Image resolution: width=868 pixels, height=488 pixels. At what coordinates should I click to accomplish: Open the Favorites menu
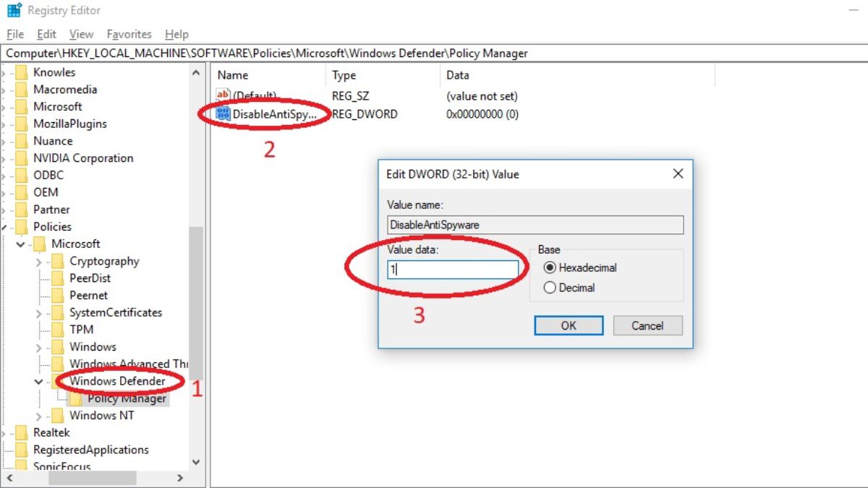tap(129, 34)
